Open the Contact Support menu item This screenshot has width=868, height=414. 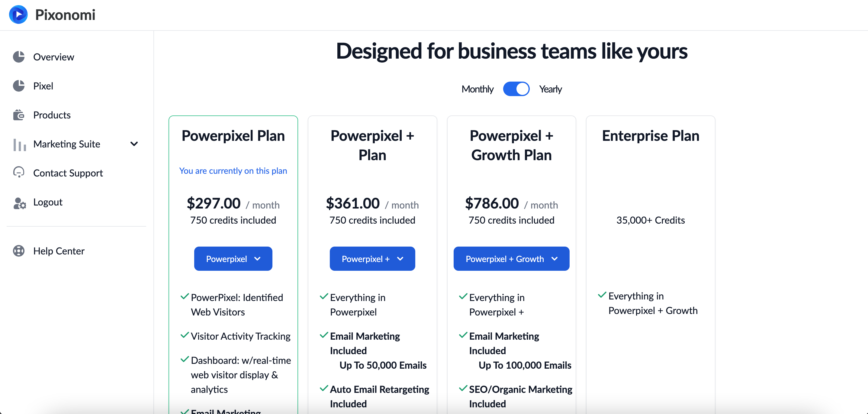pos(68,173)
